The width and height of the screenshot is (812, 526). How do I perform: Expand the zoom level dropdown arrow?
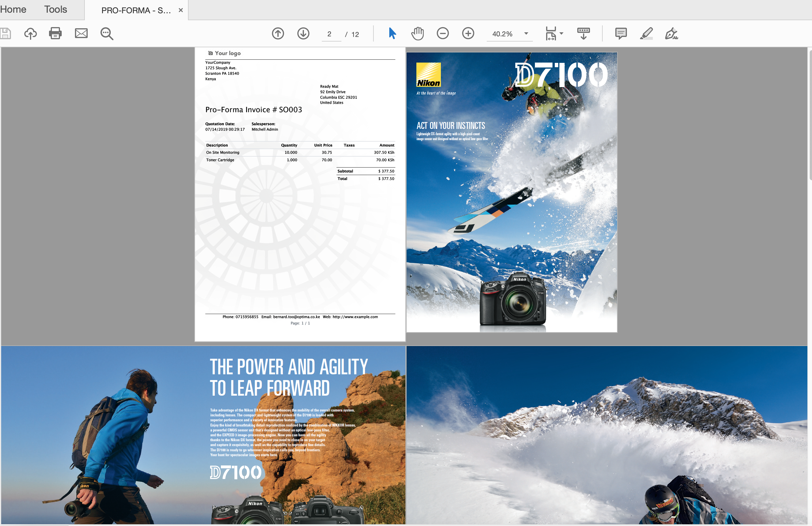click(x=526, y=33)
